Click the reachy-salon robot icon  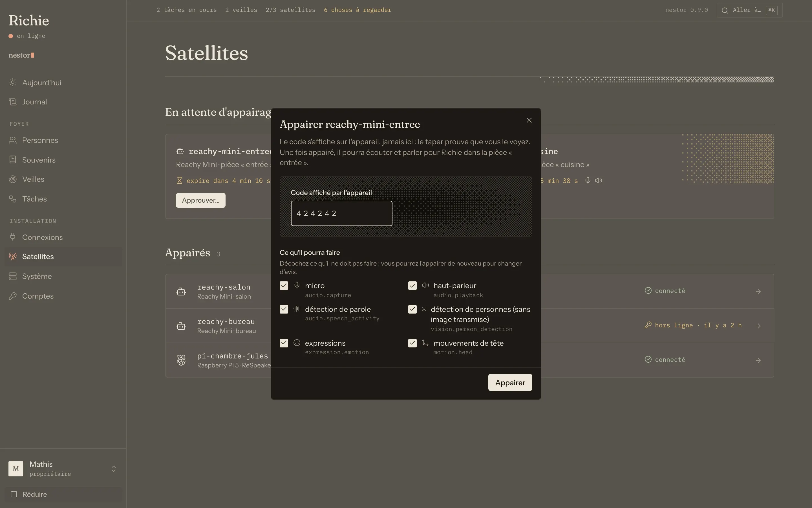(181, 291)
